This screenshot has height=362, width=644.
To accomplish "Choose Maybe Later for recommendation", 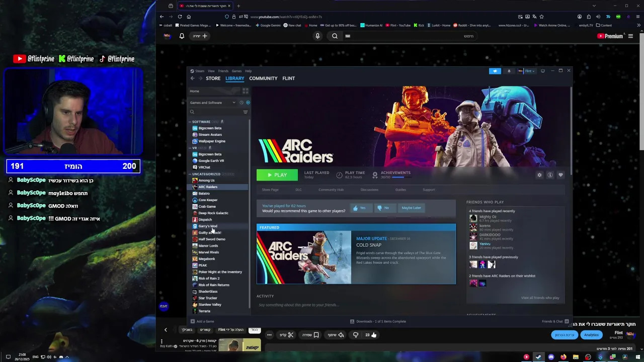I will tap(411, 208).
